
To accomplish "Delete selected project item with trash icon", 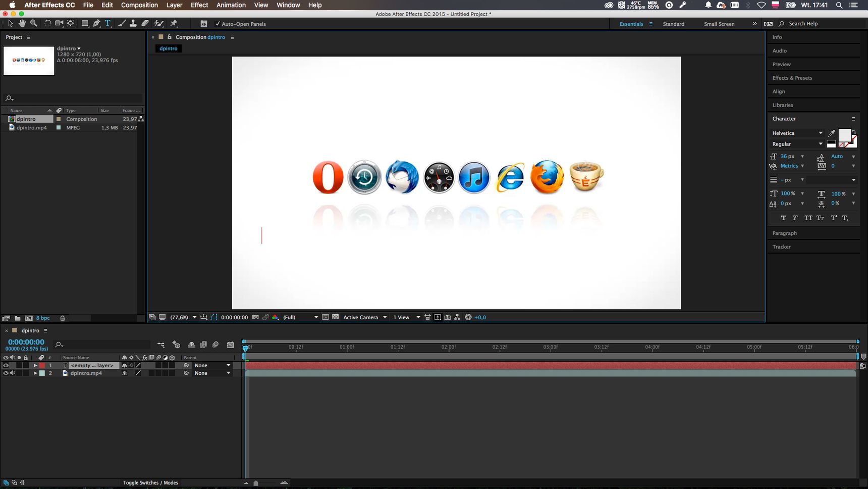I will click(x=63, y=318).
